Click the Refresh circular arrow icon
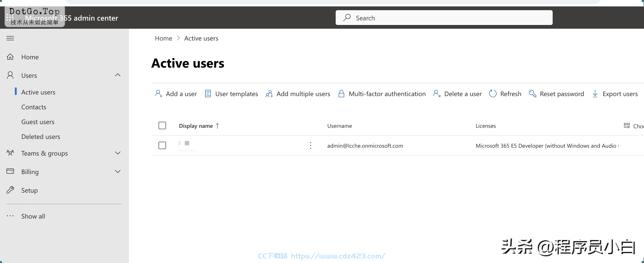This screenshot has width=644, height=263. pos(492,94)
